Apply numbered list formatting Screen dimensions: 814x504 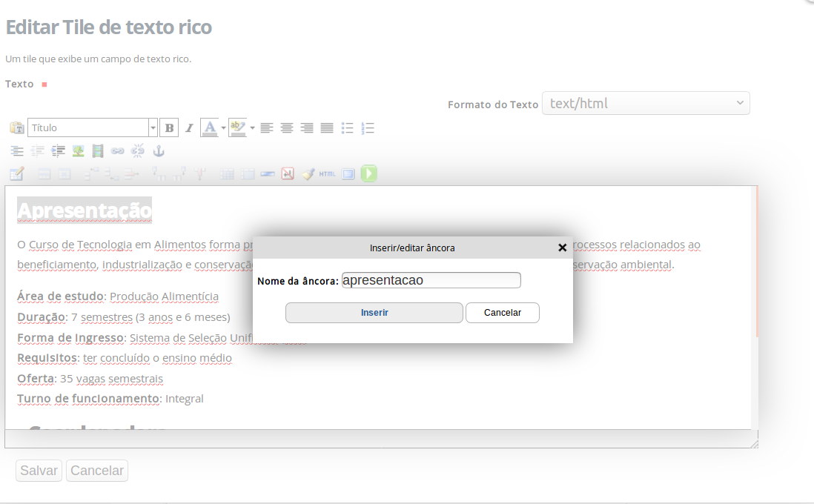[368, 127]
